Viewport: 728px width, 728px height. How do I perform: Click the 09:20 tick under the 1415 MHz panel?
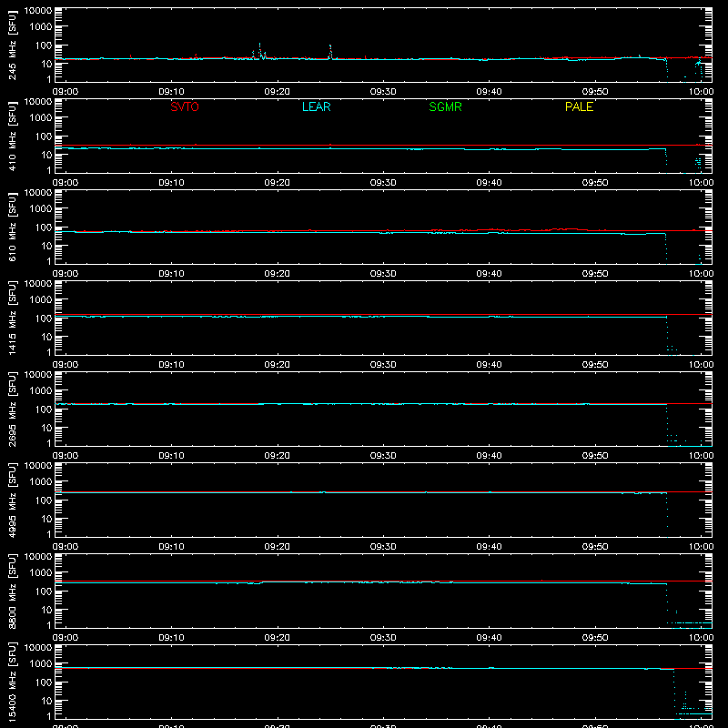[x=278, y=365]
